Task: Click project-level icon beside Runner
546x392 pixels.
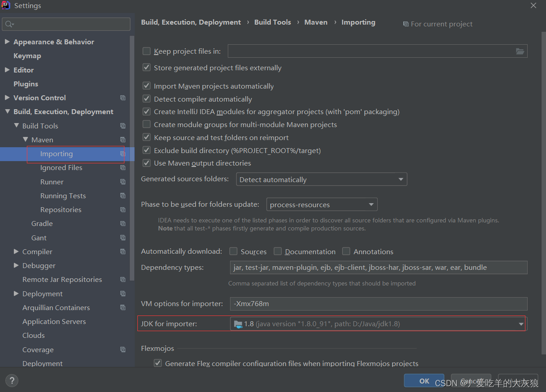Action: [123, 182]
